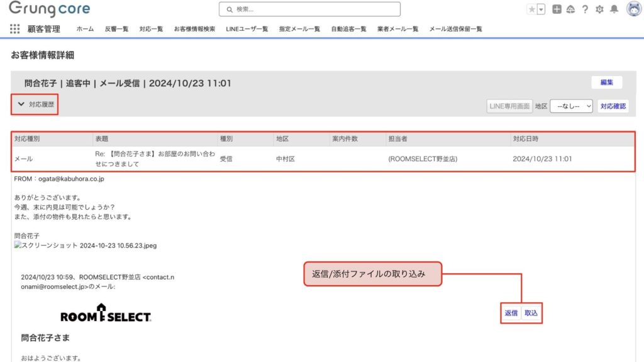The height and width of the screenshot is (362, 644).
Task: Click the 返信 reply button
Action: click(511, 313)
